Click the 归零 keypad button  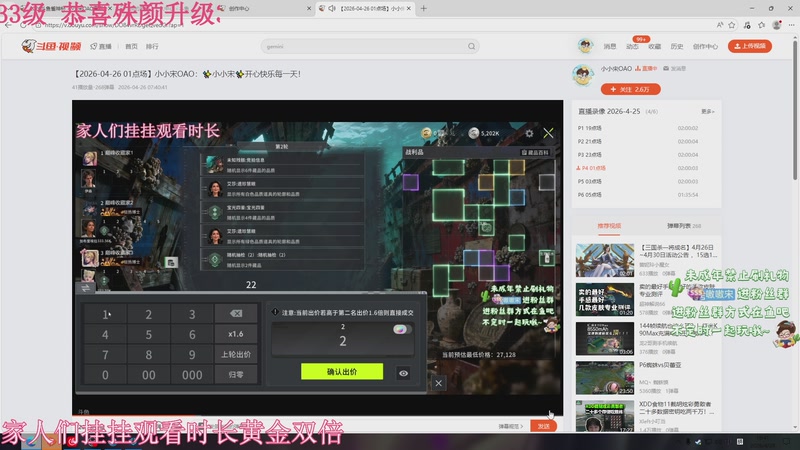236,374
